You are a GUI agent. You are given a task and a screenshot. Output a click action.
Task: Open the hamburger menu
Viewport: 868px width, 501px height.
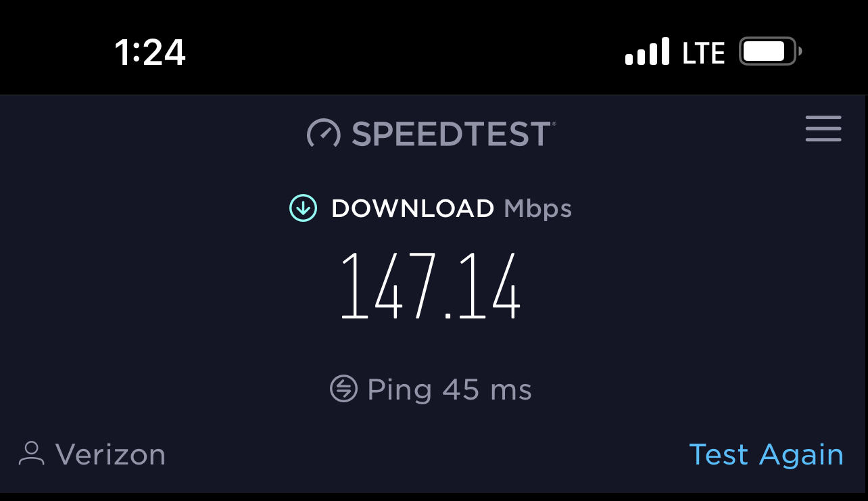point(823,128)
